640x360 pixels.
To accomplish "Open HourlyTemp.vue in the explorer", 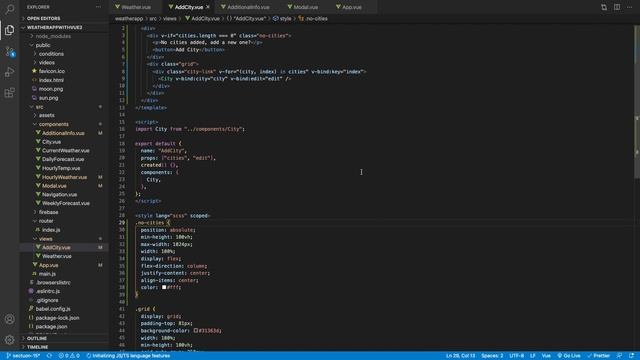I will pos(61,168).
